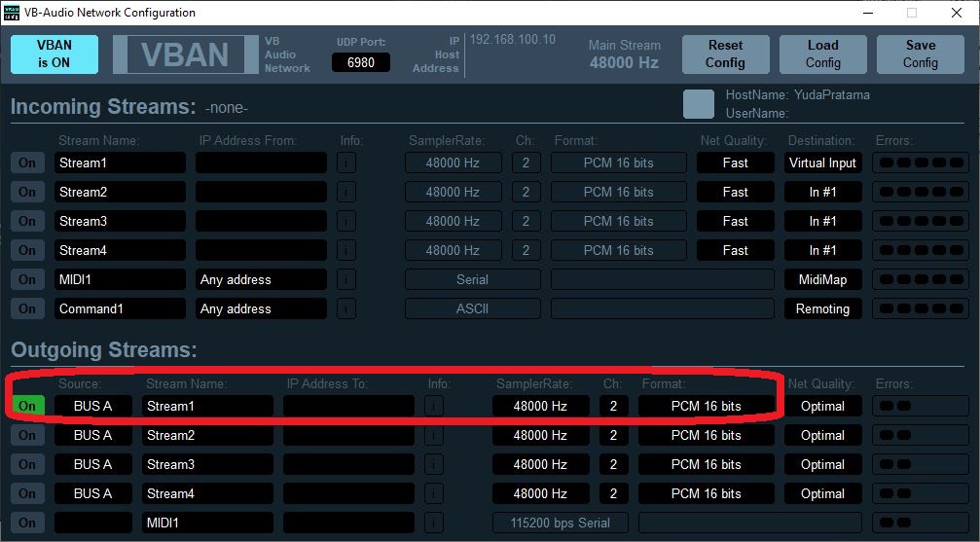This screenshot has width=980, height=542.
Task: Open info icon for incoming Stream4
Action: [x=346, y=250]
